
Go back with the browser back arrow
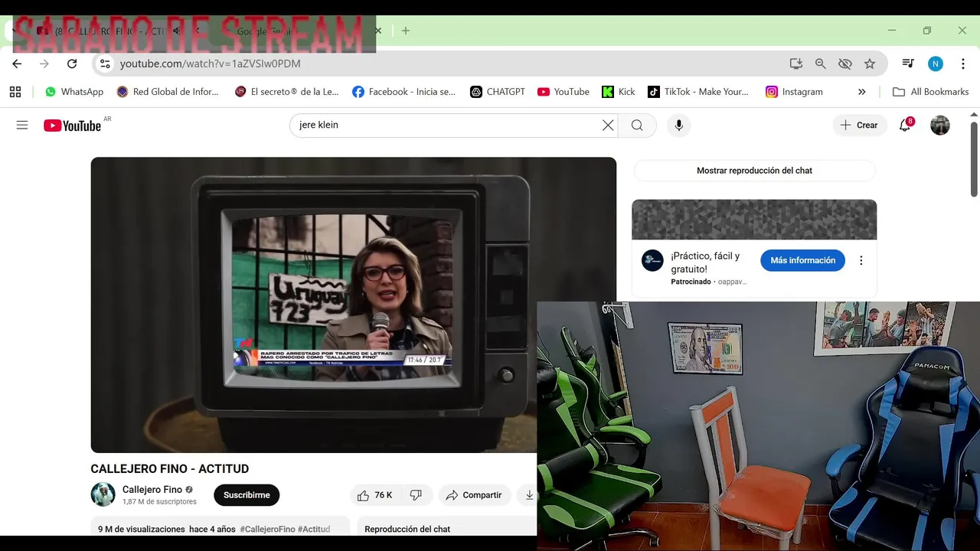tap(17, 64)
